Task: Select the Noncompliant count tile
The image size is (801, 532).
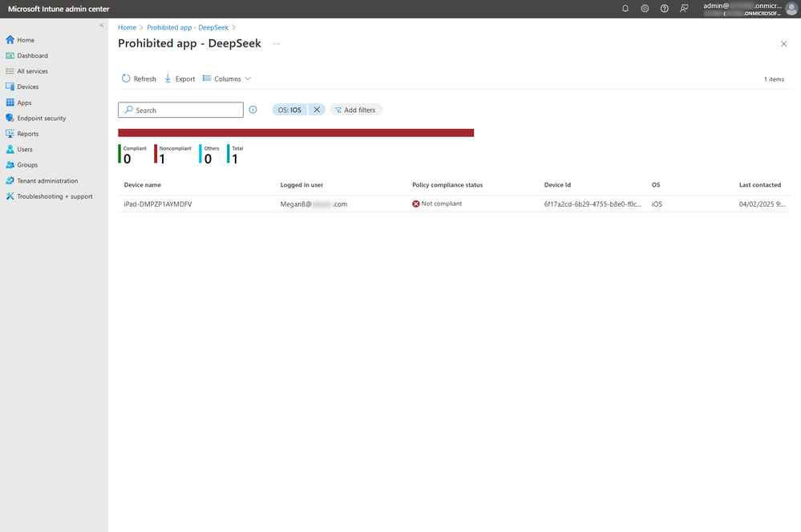Action: 173,154
